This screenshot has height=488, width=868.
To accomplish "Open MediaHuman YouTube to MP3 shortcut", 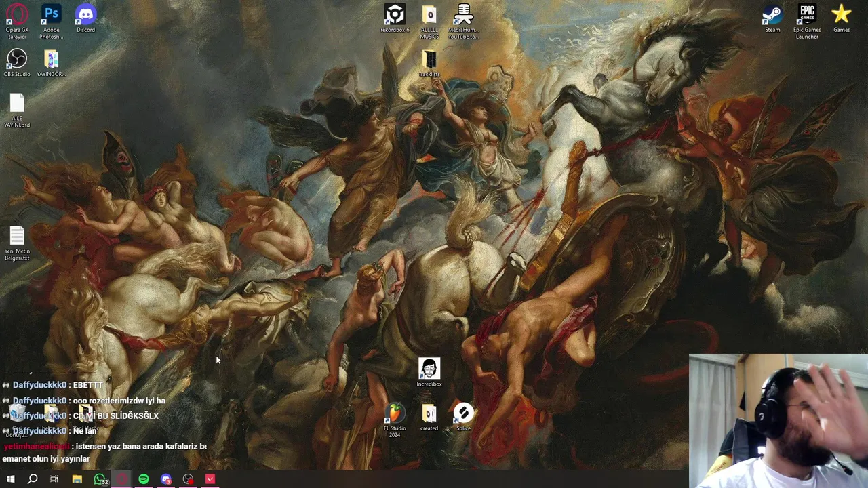I will [x=463, y=21].
